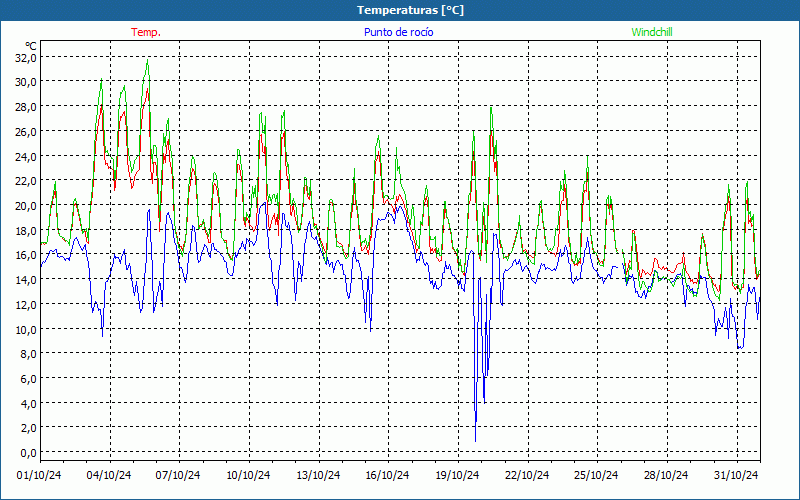
Task: Click the 'Temperaturas [°C]' chart title
Action: pyautogui.click(x=410, y=10)
